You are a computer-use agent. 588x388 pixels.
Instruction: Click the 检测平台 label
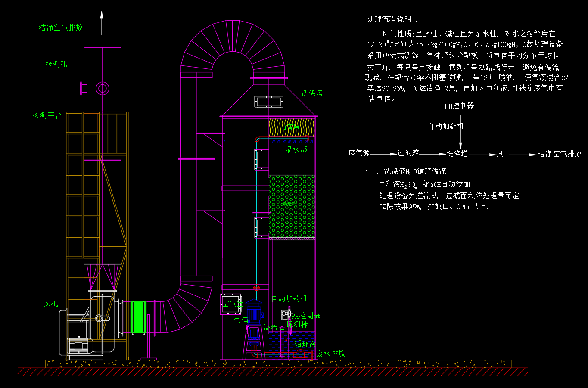coord(47,115)
